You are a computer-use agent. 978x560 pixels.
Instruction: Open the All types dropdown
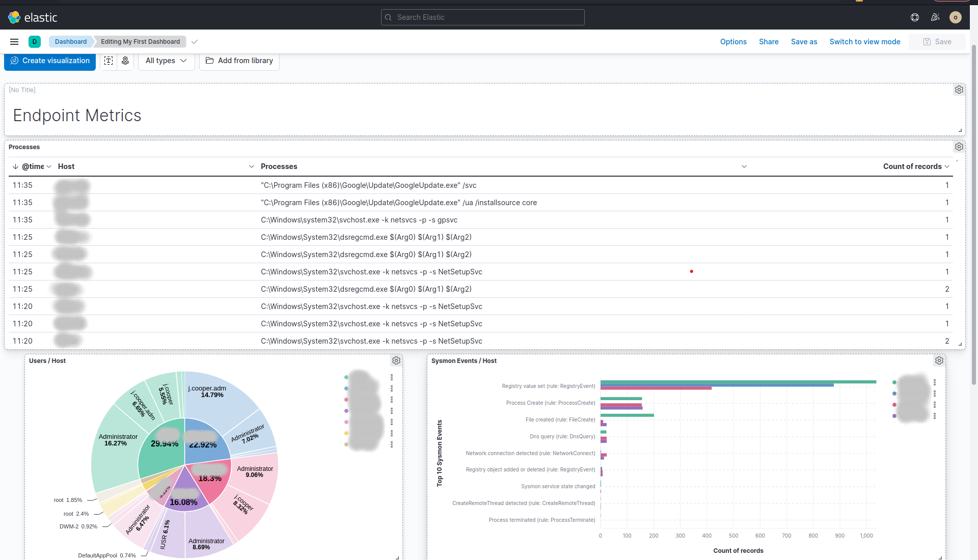(166, 61)
